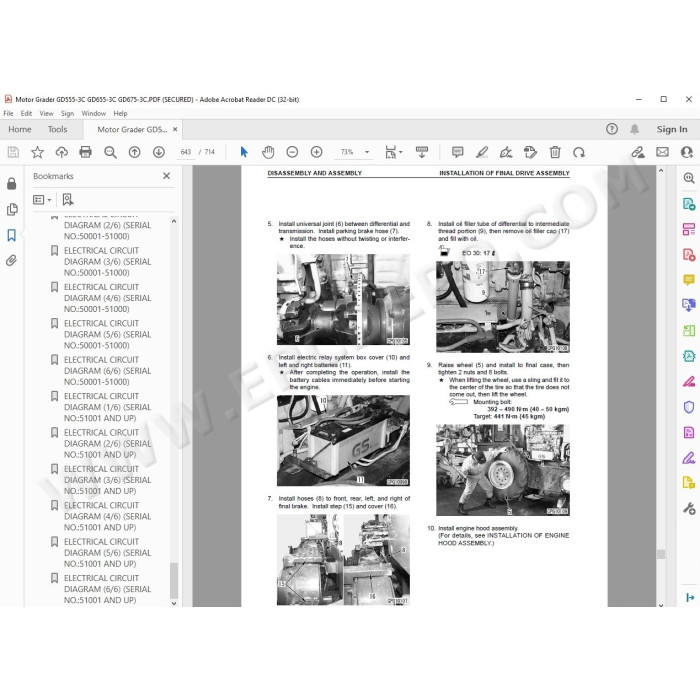Image resolution: width=700 pixels, height=700 pixels.
Task: Star this file as a favorite
Action: pos(38,152)
